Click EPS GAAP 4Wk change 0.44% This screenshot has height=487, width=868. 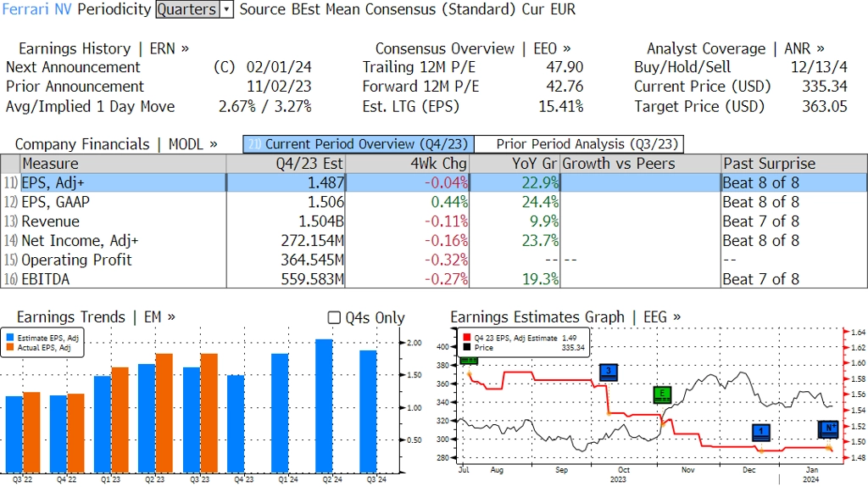pos(449,202)
